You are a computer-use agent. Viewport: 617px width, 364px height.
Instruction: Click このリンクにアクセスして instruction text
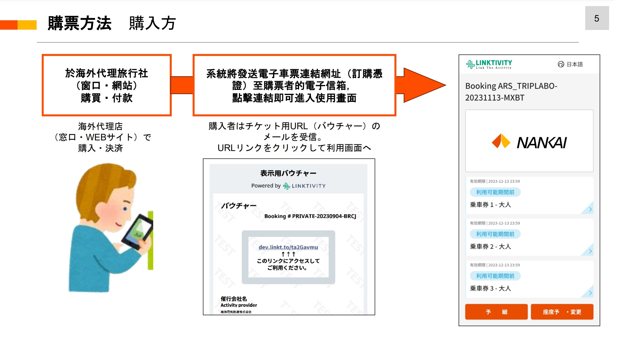point(288,261)
